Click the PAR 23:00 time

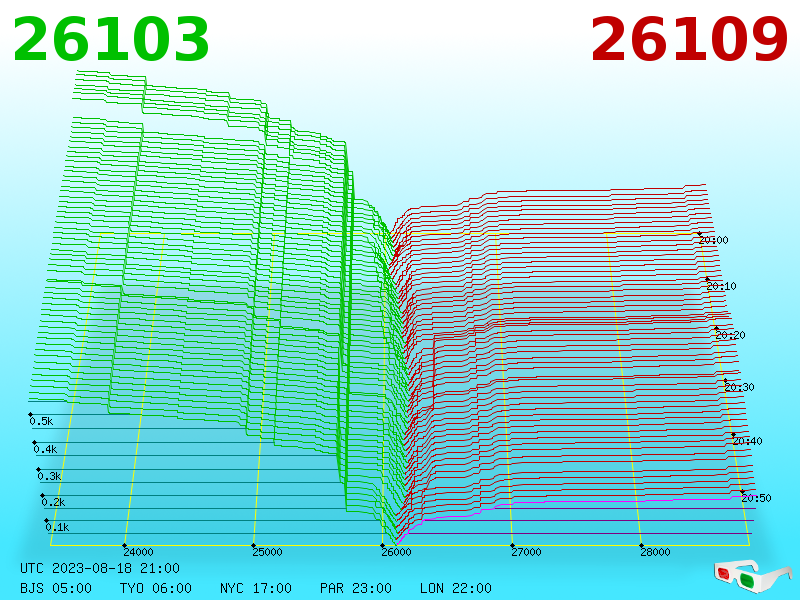(x=356, y=588)
